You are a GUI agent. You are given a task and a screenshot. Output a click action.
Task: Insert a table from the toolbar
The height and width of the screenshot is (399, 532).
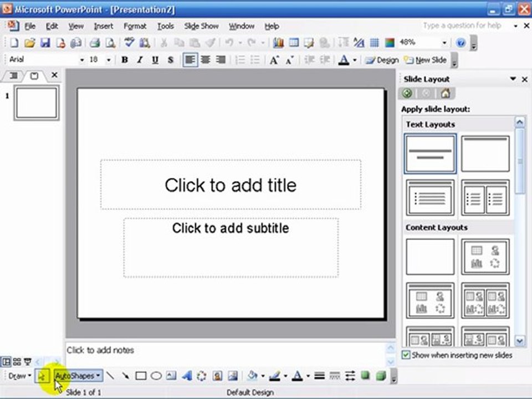click(294, 43)
